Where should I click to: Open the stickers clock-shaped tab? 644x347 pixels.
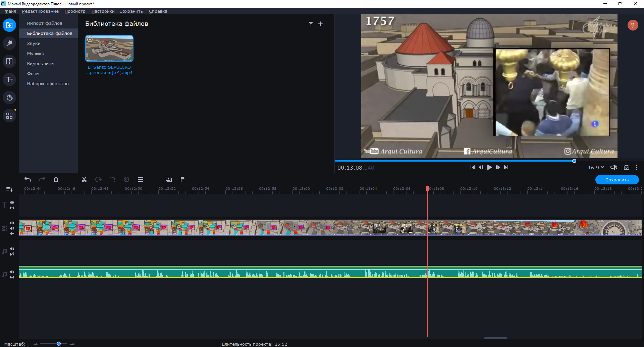pyautogui.click(x=9, y=98)
